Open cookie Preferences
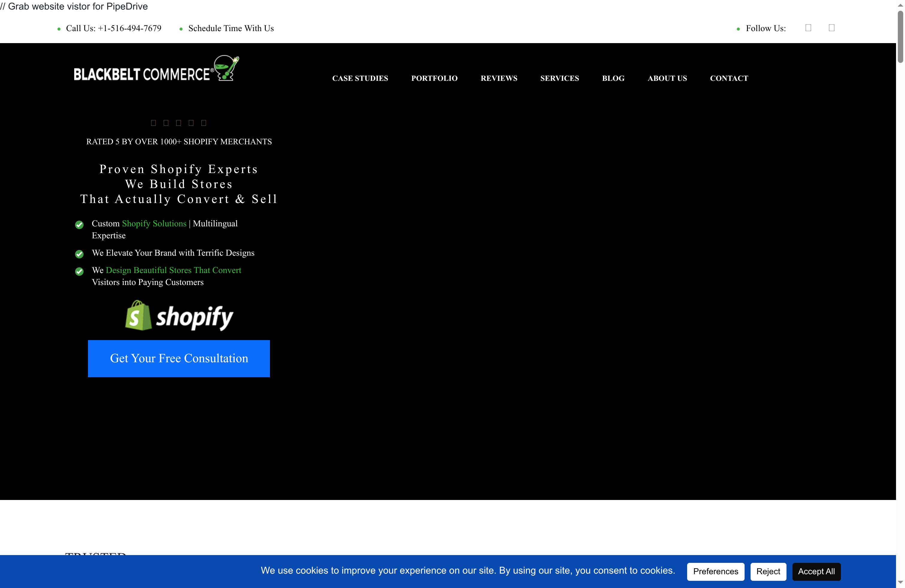The width and height of the screenshot is (905, 588). pyautogui.click(x=715, y=572)
